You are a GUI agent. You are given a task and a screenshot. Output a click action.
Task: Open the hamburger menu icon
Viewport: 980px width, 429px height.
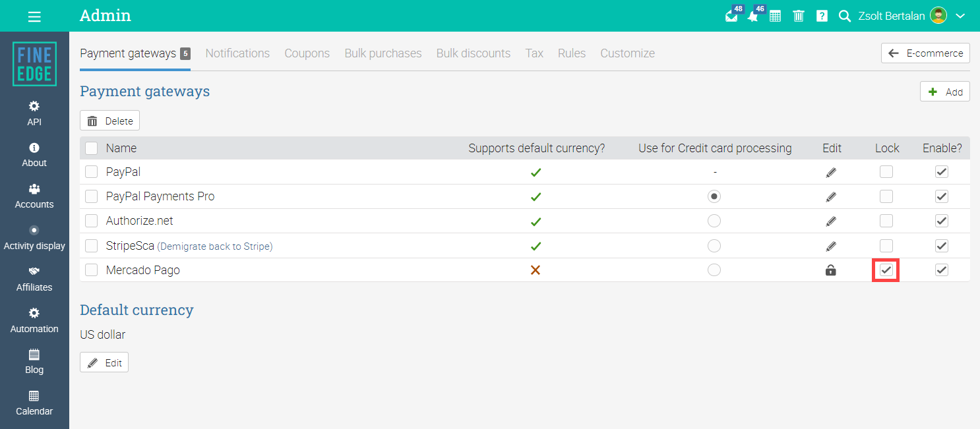pos(34,16)
